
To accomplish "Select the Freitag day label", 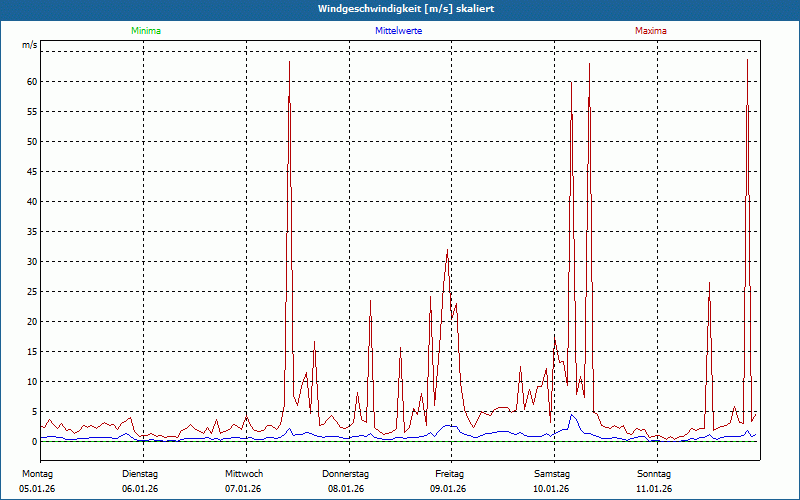I will click(x=449, y=473).
